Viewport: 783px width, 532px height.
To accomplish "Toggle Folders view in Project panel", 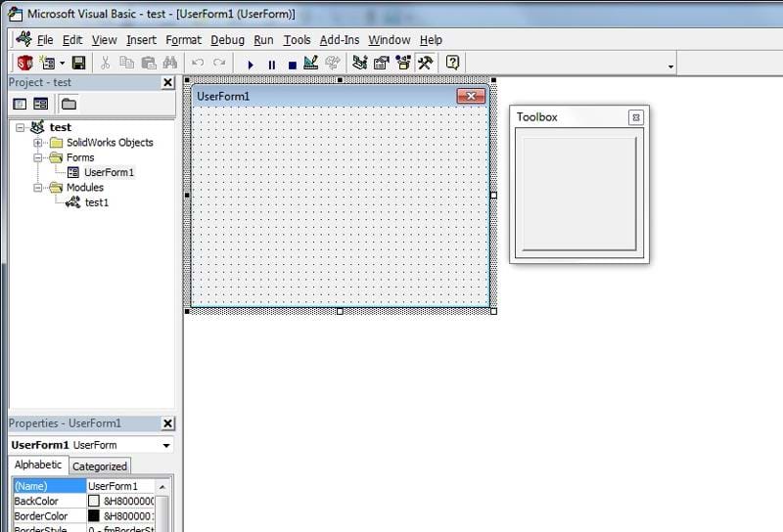I will click(x=69, y=104).
